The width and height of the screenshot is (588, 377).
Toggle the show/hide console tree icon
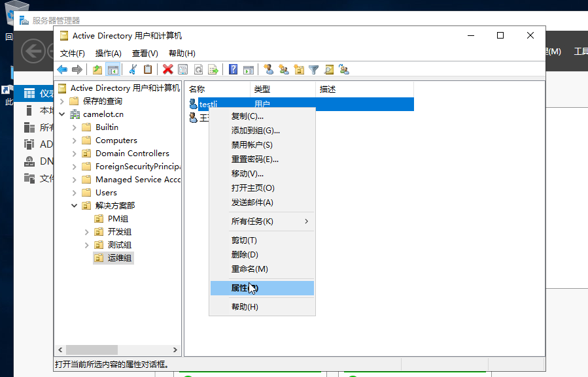click(x=113, y=69)
